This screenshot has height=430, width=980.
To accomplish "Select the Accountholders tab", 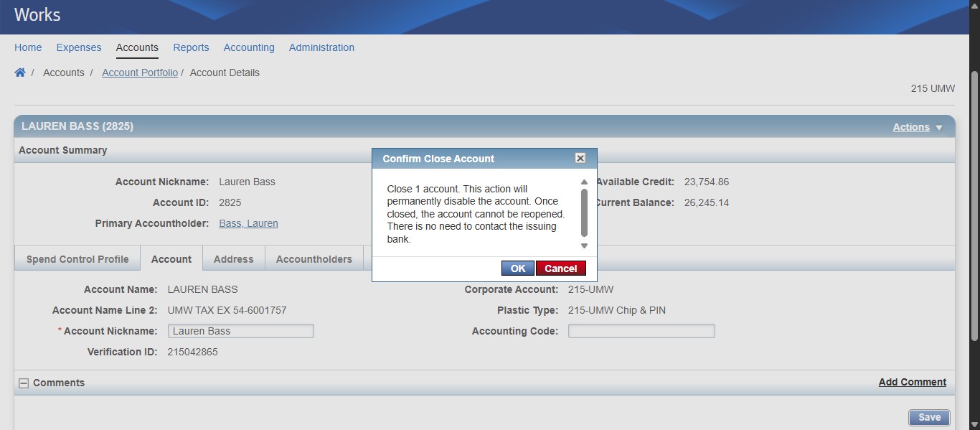I will coord(314,259).
